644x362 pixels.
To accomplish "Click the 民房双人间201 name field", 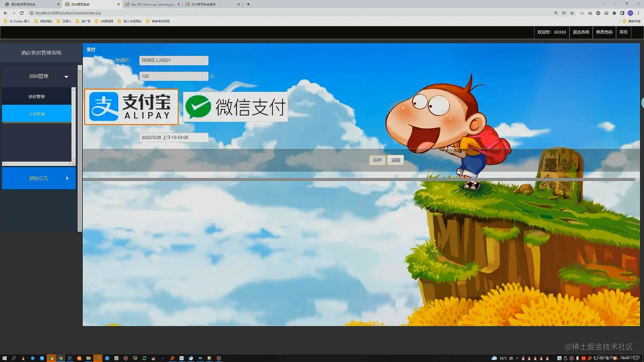I will tap(174, 60).
